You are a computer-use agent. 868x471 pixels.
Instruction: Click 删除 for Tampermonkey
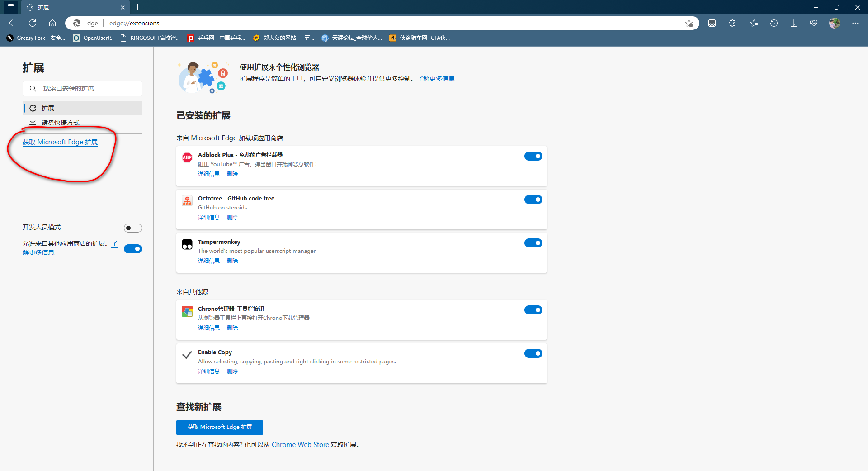click(232, 261)
